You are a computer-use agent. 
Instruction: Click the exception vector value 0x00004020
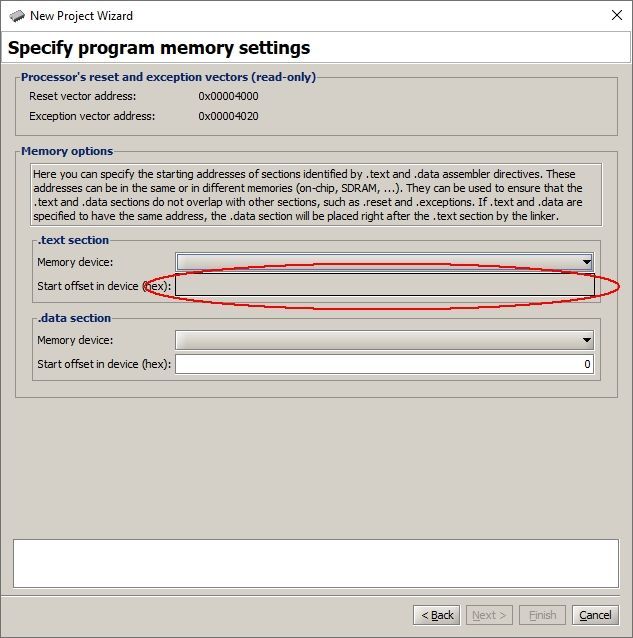coord(233,116)
